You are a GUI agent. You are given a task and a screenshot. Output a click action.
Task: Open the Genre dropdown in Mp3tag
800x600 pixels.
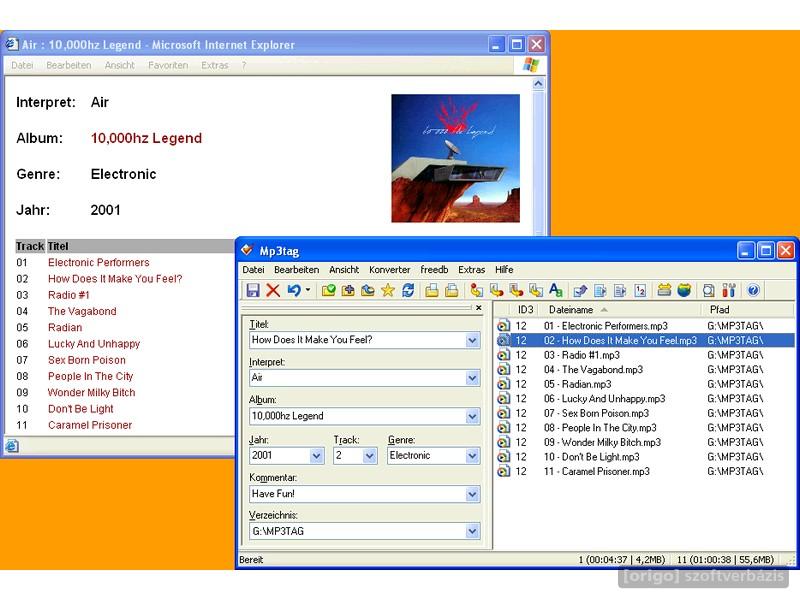[472, 456]
